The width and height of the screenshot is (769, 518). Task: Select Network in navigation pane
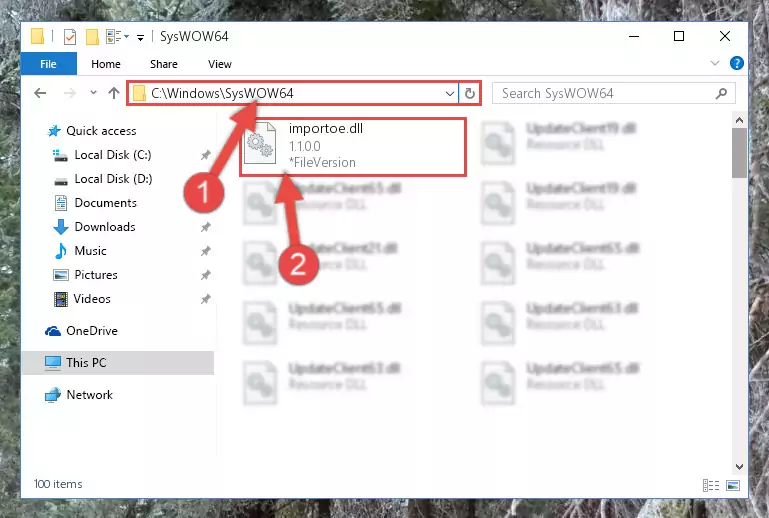coord(89,395)
